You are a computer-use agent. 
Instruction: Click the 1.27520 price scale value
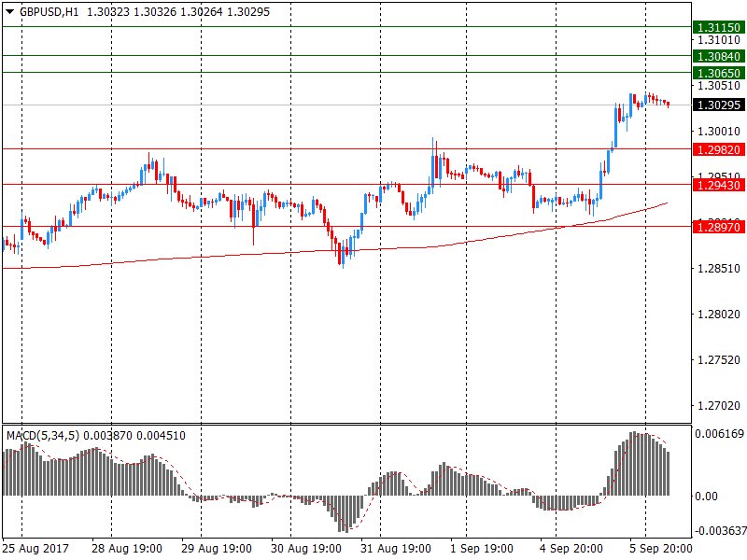pos(719,360)
